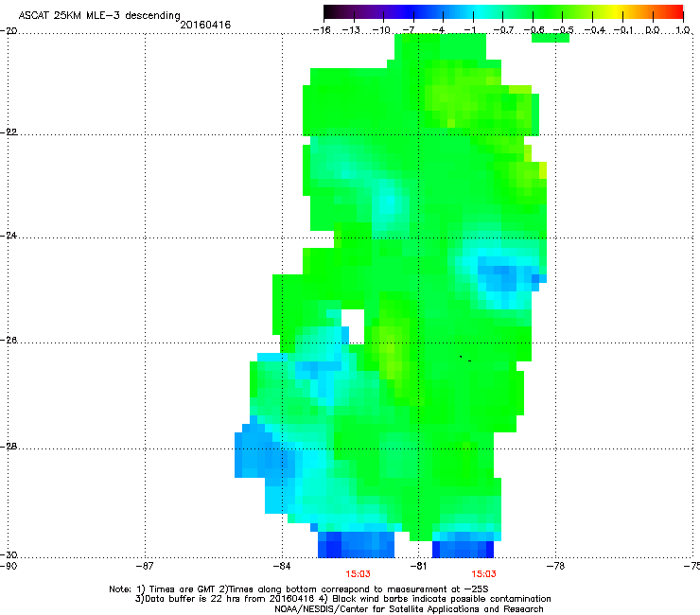
Task: Click longitude axis label -90
Action: click(9, 566)
